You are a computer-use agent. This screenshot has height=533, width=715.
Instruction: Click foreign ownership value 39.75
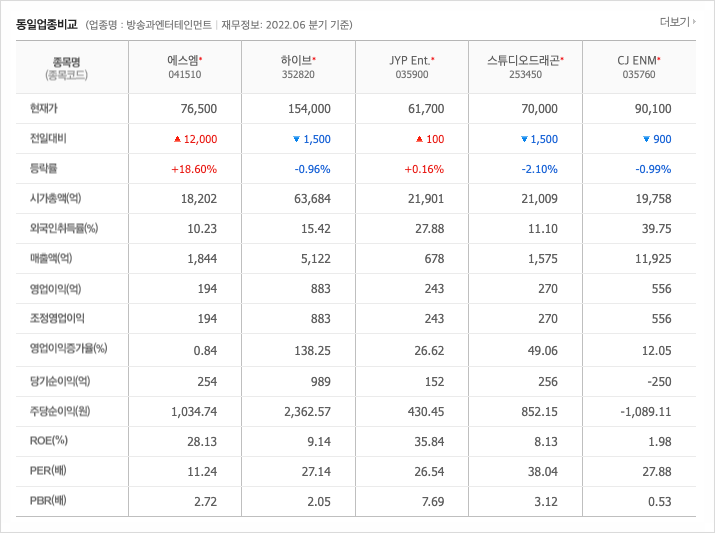(x=657, y=228)
